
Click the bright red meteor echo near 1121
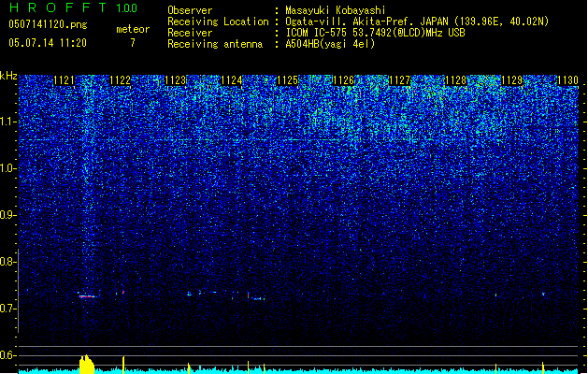pos(87,296)
